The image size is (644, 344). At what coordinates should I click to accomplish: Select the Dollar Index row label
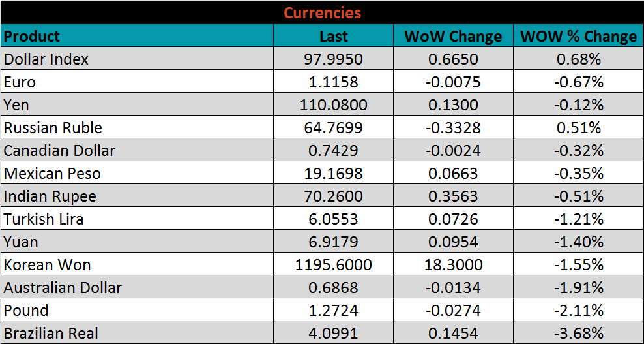click(x=46, y=59)
